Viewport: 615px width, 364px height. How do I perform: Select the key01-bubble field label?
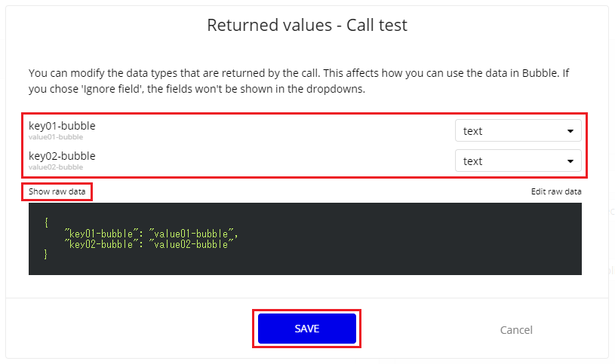click(62, 126)
